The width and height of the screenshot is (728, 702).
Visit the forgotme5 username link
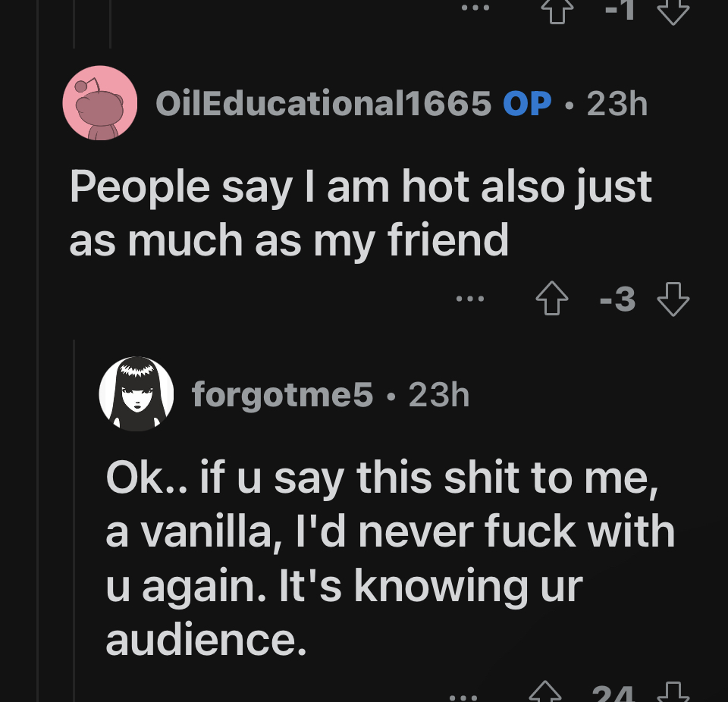(282, 395)
